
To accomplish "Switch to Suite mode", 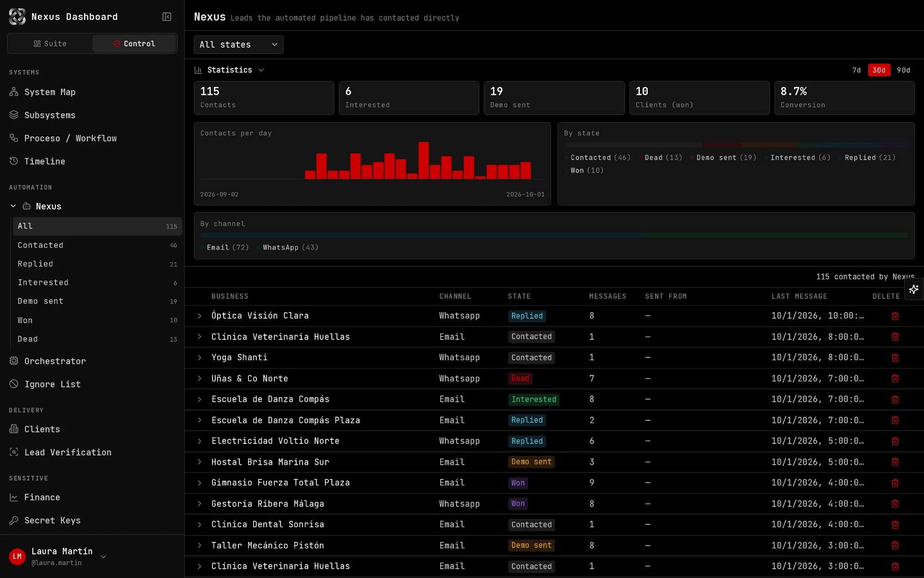I will click(x=50, y=43).
